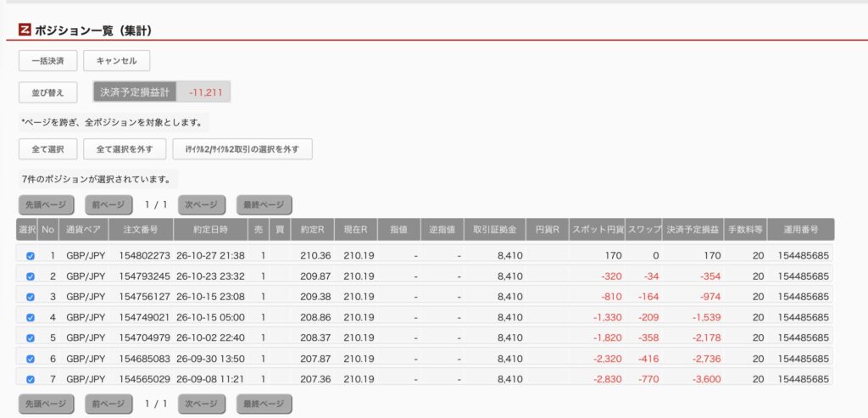Click the bottom 次ページ button
The width and height of the screenshot is (868, 418).
[202, 404]
